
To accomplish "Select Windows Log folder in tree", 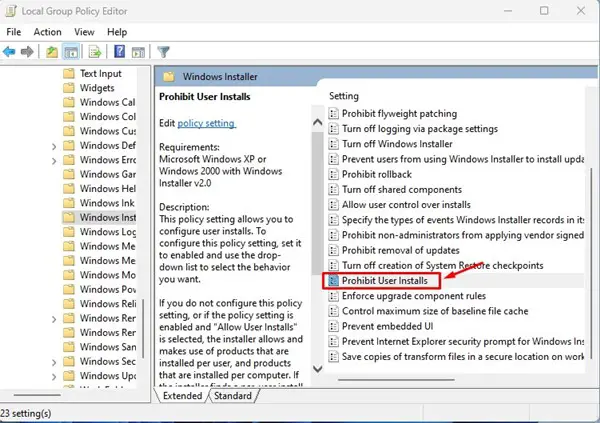I will tap(99, 232).
